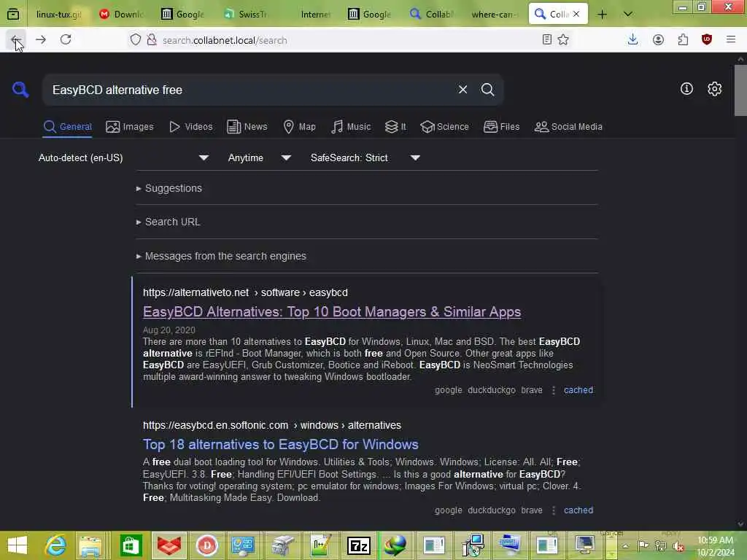Select the Social Media search category

[x=568, y=127]
